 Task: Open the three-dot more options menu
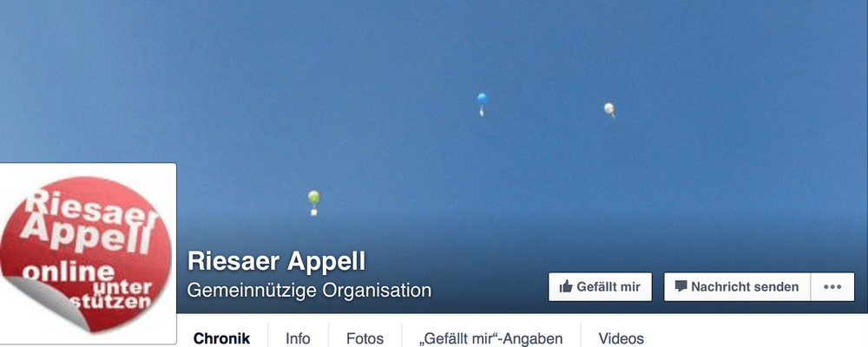click(x=832, y=286)
